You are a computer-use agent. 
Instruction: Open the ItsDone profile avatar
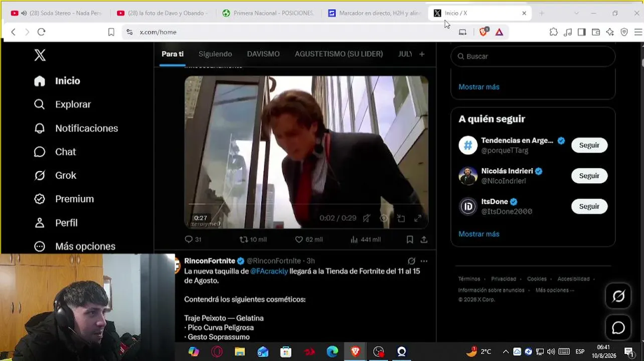point(468,207)
